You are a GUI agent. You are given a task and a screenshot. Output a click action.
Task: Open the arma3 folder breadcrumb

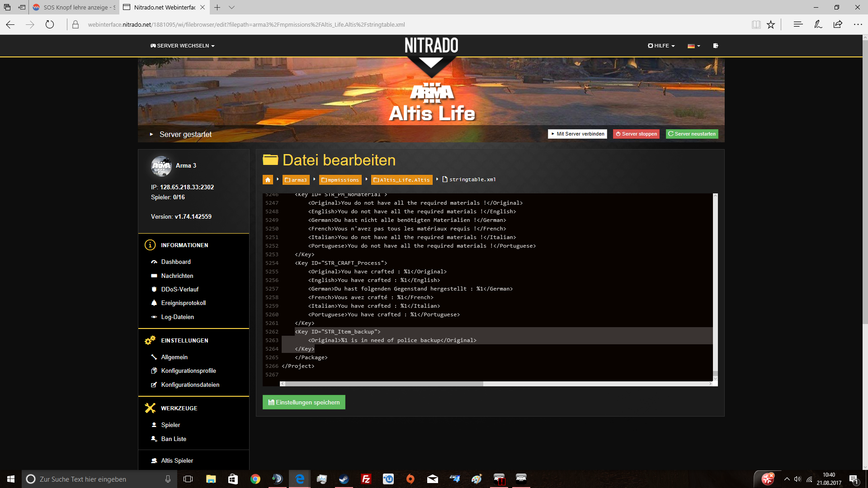(296, 180)
